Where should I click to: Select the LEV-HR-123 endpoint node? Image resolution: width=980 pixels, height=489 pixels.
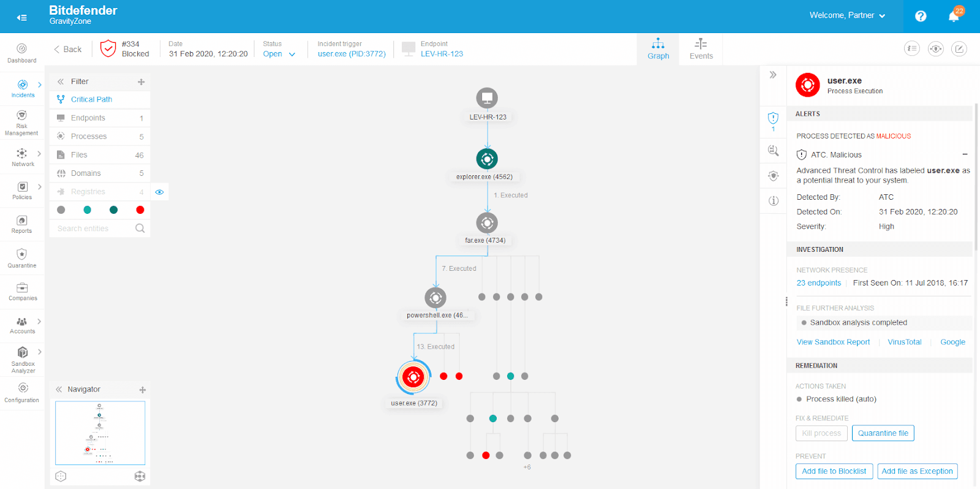pos(487,98)
